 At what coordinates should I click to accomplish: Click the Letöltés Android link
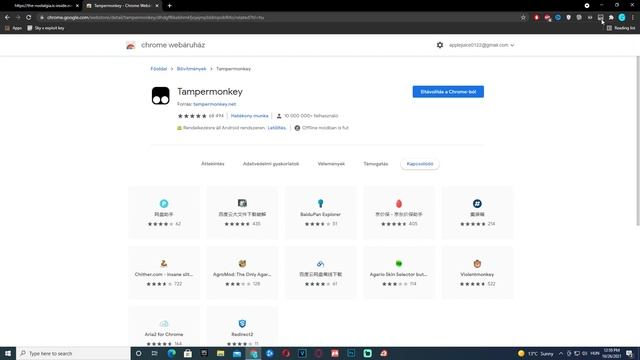tap(277, 128)
